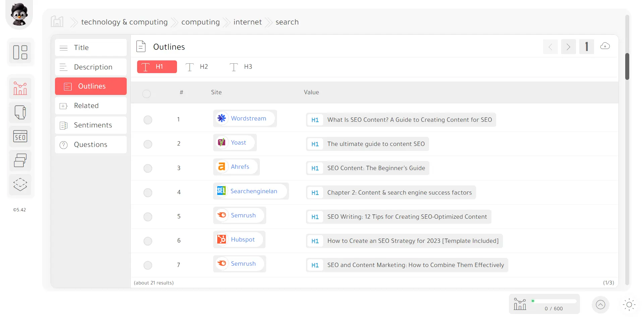Image resolution: width=644 pixels, height=317 pixels.
Task: Click the Outlines document header icon
Action: click(141, 46)
